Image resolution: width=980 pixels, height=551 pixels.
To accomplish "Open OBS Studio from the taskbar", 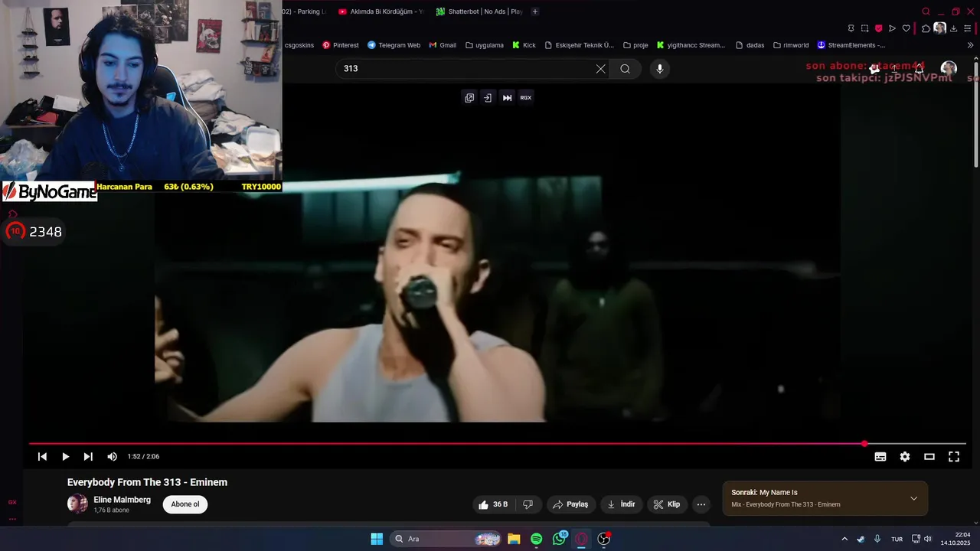I will click(x=604, y=539).
